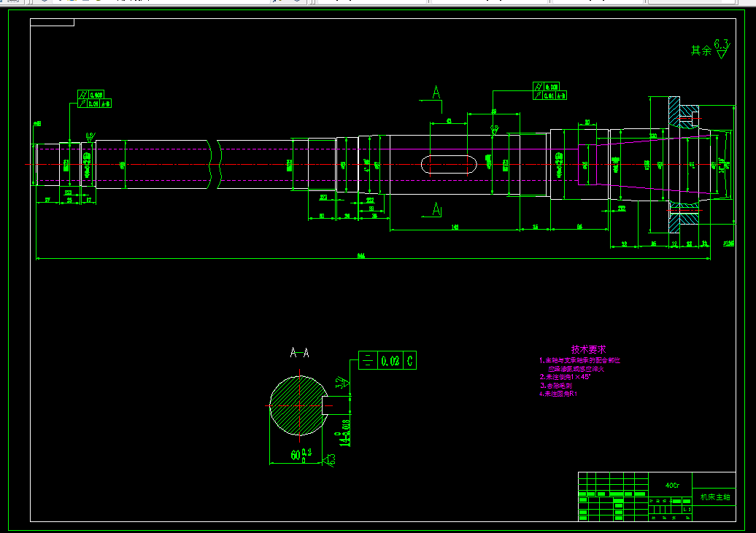Select the 60 diameter dimension below section
756x533 pixels.
(x=301, y=454)
